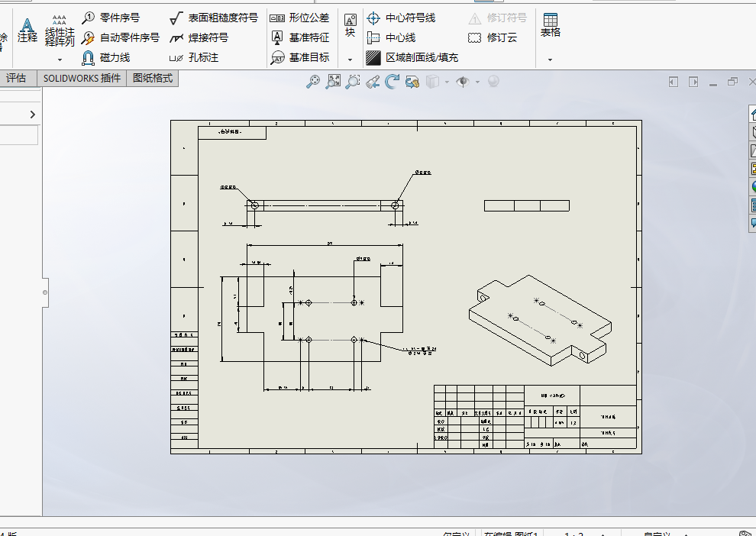Image resolution: width=756 pixels, height=536 pixels.
Task: Switch to the 评估 tab
Action: pos(18,78)
